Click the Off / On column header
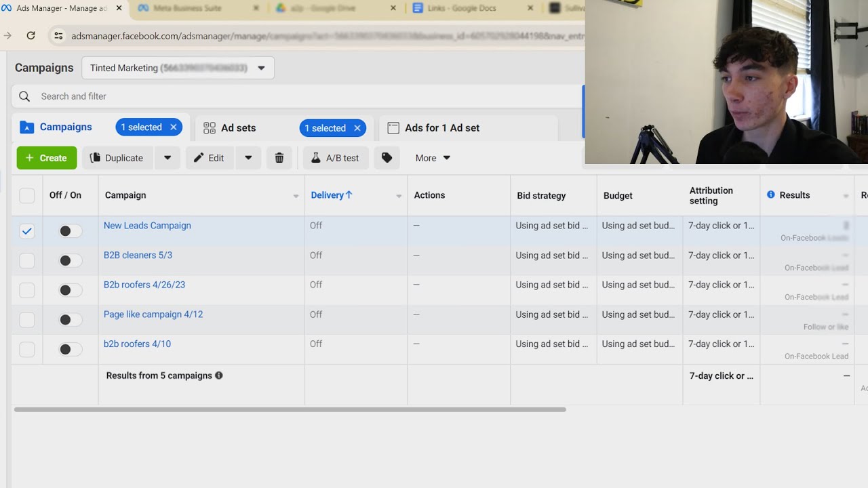 (65, 195)
